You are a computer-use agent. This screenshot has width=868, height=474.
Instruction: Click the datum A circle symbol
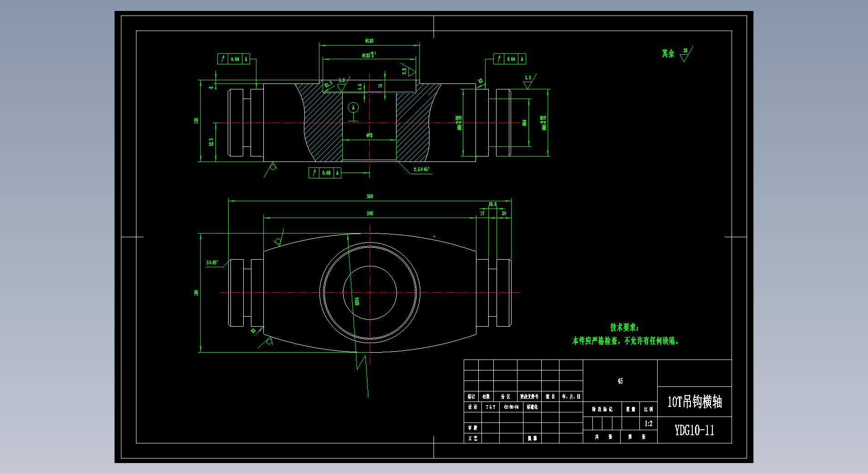(x=353, y=109)
